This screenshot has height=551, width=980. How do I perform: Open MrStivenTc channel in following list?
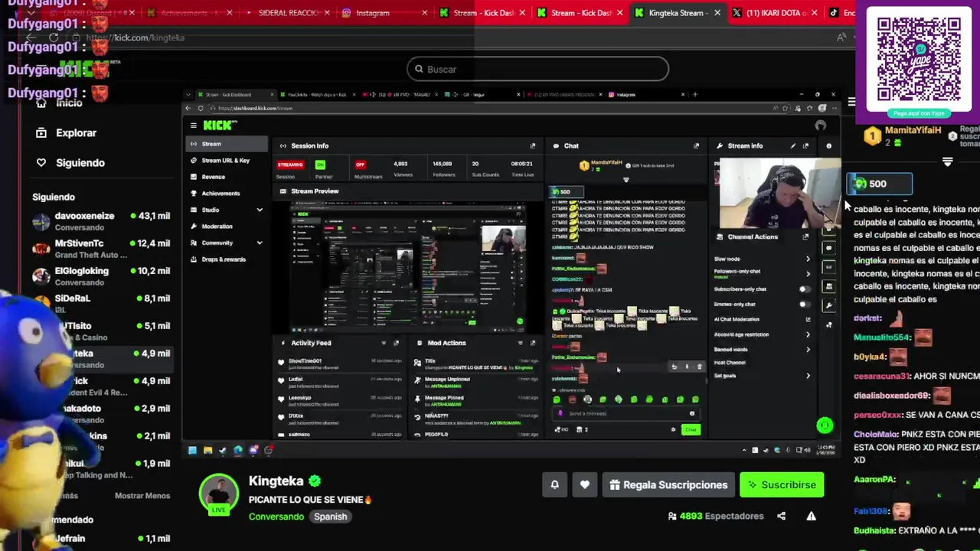coord(101,249)
